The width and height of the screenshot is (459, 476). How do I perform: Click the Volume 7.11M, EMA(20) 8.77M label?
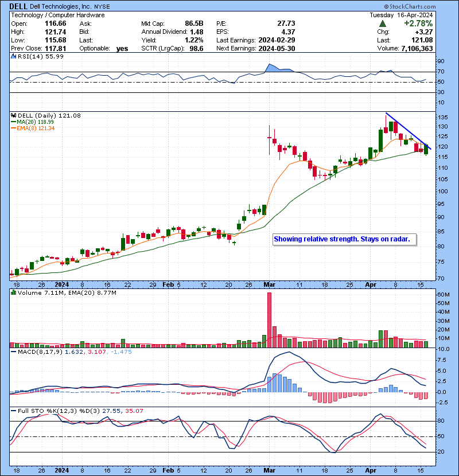(x=67, y=292)
